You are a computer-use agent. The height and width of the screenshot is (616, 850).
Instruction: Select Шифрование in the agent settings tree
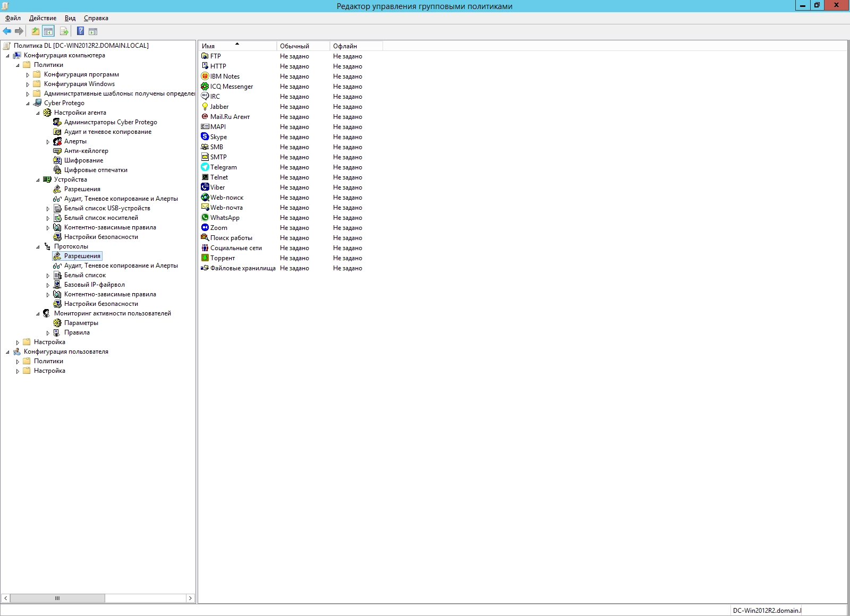pyautogui.click(x=83, y=160)
